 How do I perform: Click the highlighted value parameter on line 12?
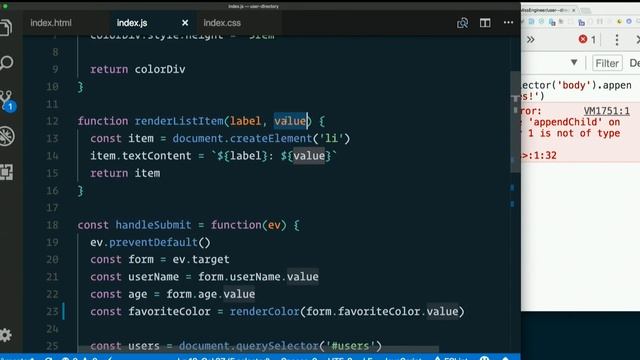(x=290, y=121)
